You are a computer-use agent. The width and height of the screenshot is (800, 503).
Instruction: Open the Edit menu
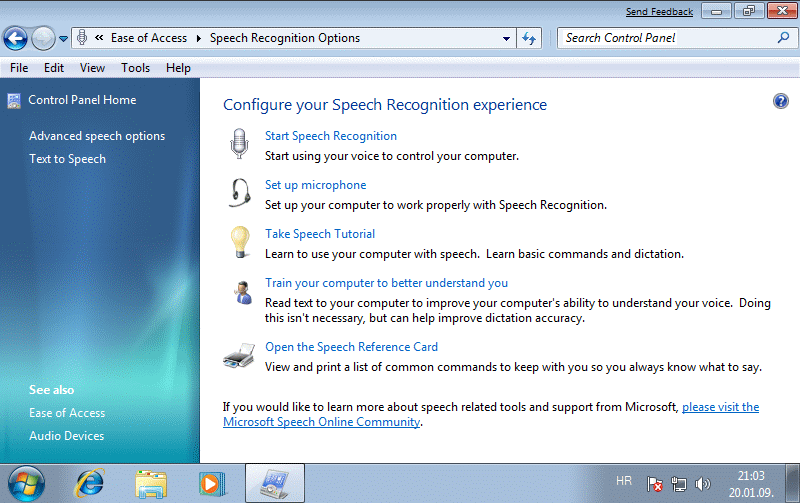tap(54, 68)
